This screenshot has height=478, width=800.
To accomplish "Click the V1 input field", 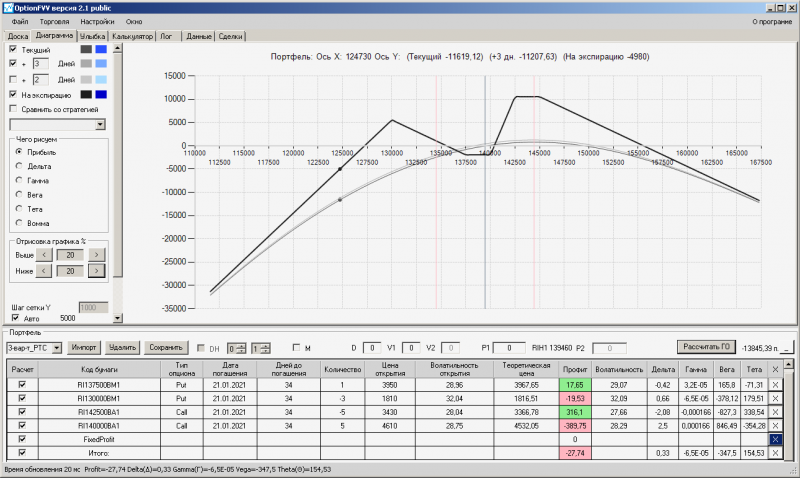I will pyautogui.click(x=411, y=348).
